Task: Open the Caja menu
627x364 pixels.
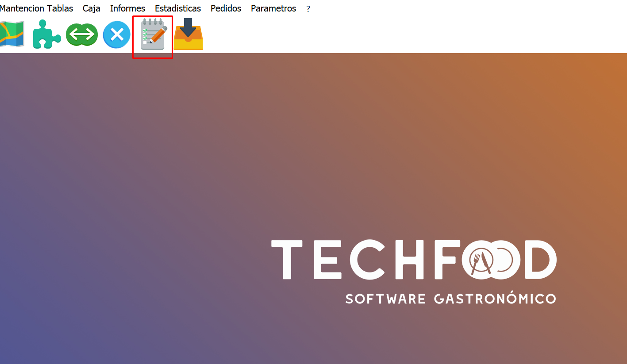Action: point(92,8)
